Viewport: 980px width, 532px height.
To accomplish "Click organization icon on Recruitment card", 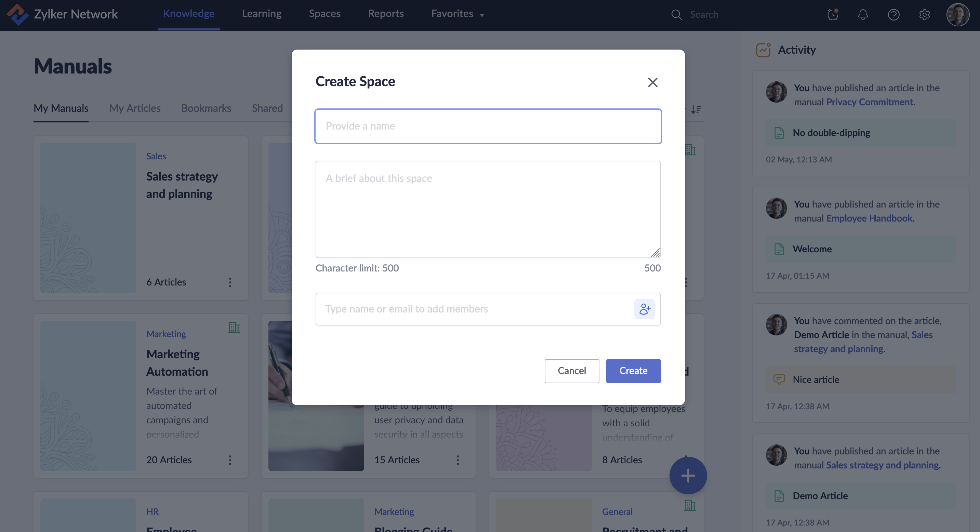I will (x=690, y=505).
